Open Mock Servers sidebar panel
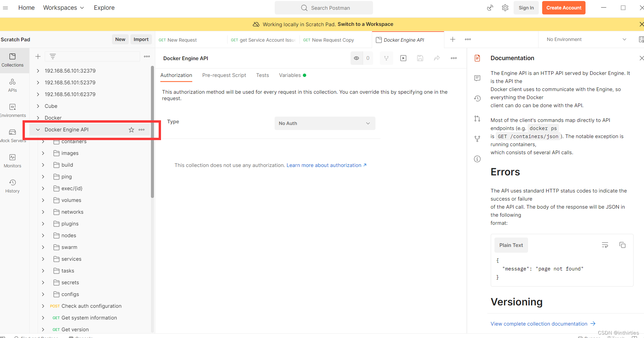Screen dimensions: 644x338 click(12, 136)
